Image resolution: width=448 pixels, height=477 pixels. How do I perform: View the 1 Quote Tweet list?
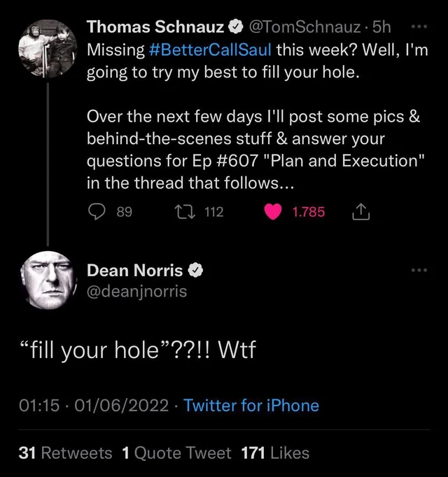(176, 453)
